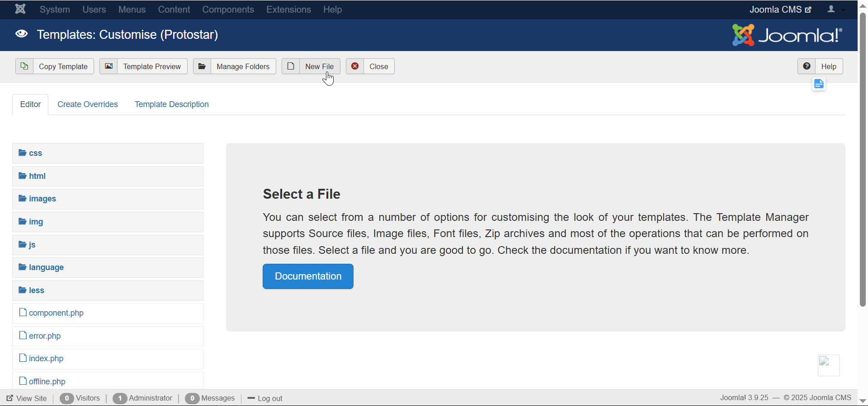Image resolution: width=868 pixels, height=406 pixels.
Task: Click the red Close icon
Action: 355,66
